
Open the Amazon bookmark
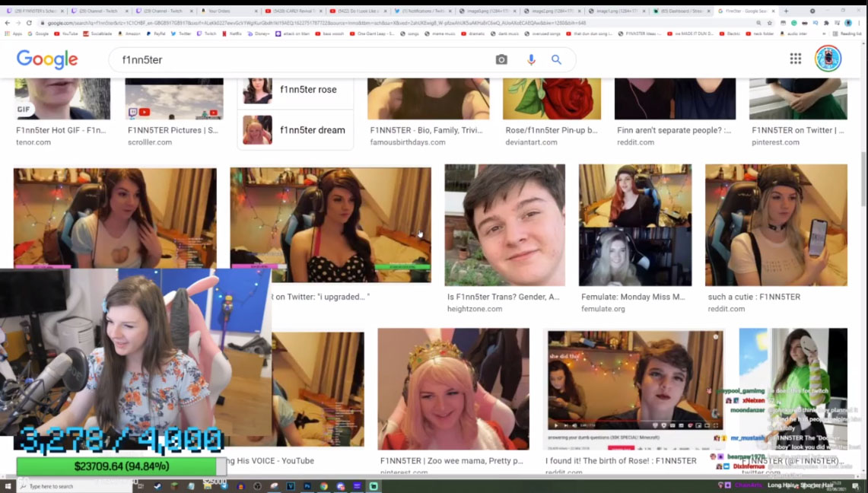(x=129, y=33)
